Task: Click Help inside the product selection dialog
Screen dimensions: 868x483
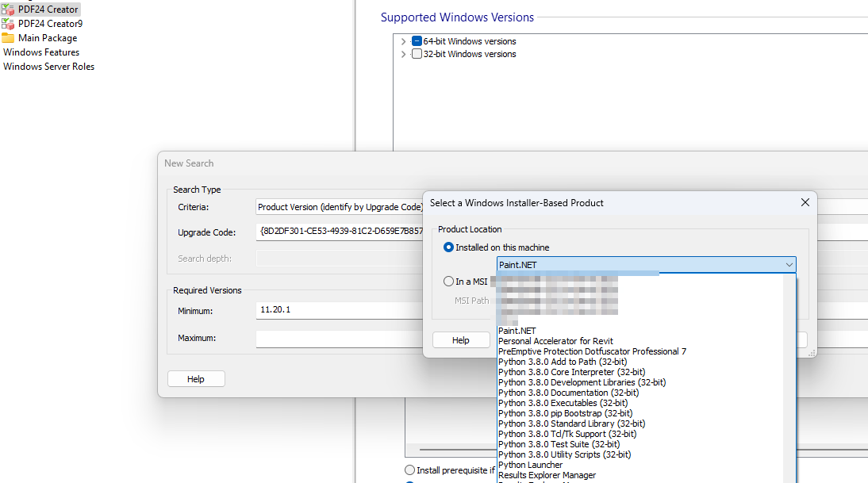Action: pyautogui.click(x=461, y=339)
